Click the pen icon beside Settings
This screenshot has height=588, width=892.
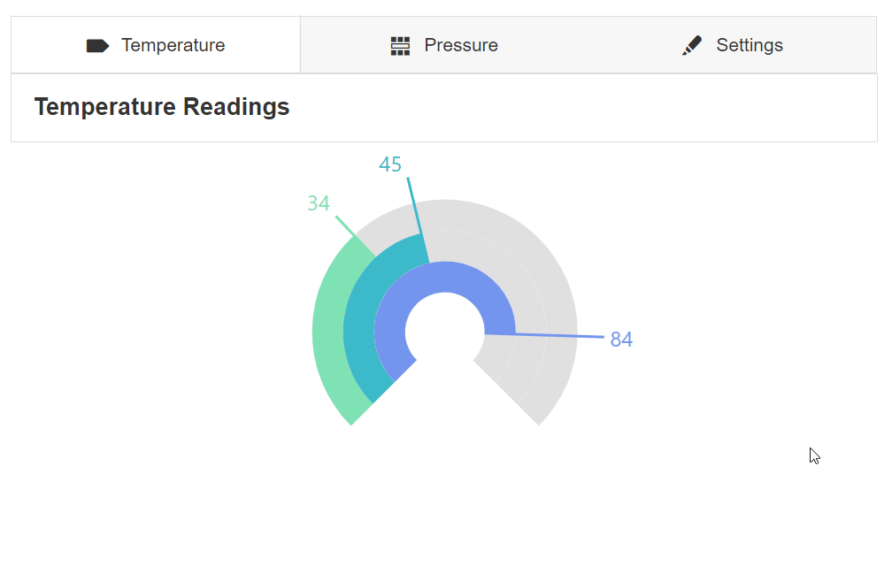pyautogui.click(x=692, y=46)
